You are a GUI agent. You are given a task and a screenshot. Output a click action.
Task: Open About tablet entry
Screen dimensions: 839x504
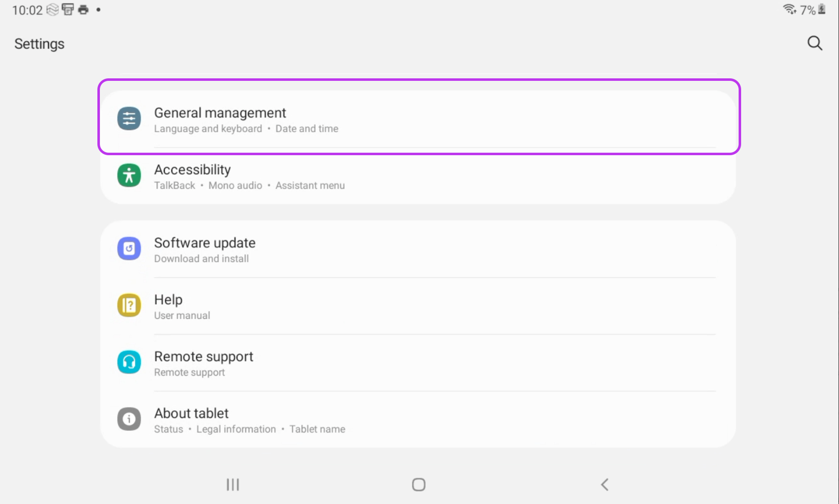click(x=191, y=414)
